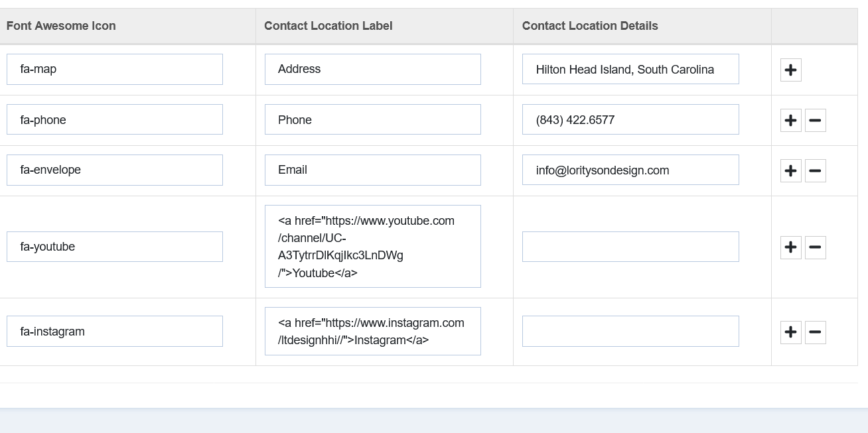Delete the fa-instagram row using minus icon
This screenshot has height=433, width=868.
click(815, 332)
